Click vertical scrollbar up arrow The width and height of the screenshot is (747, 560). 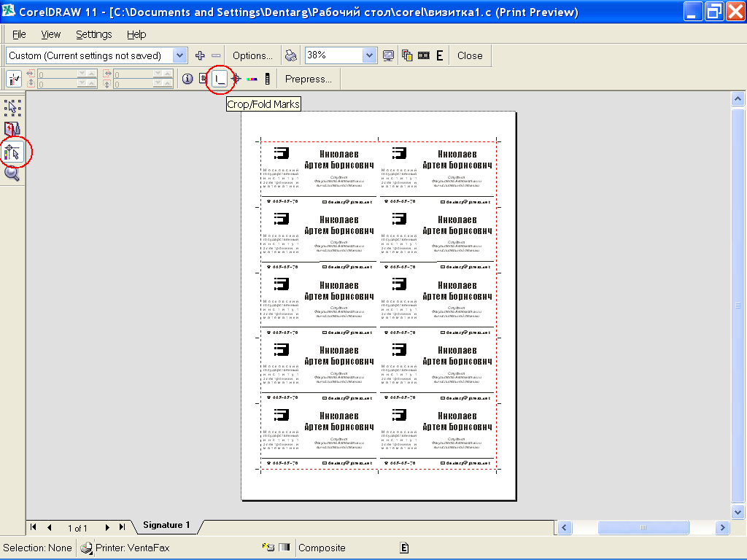[738, 99]
